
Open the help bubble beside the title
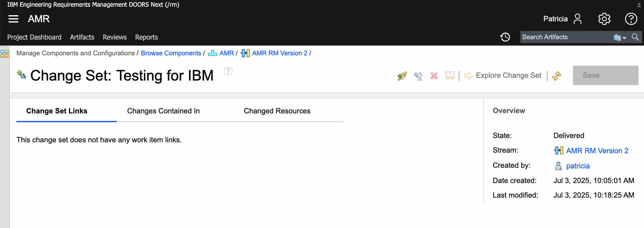pos(228,71)
